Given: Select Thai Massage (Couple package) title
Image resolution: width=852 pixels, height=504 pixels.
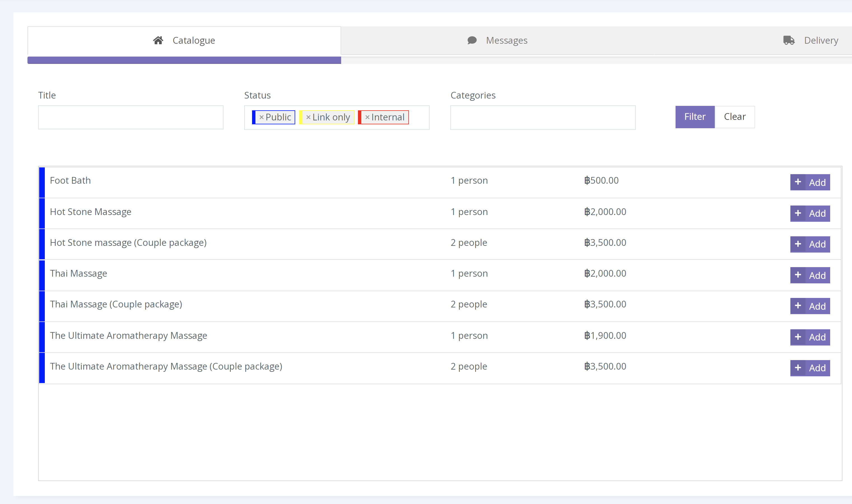Looking at the screenshot, I should click(116, 304).
